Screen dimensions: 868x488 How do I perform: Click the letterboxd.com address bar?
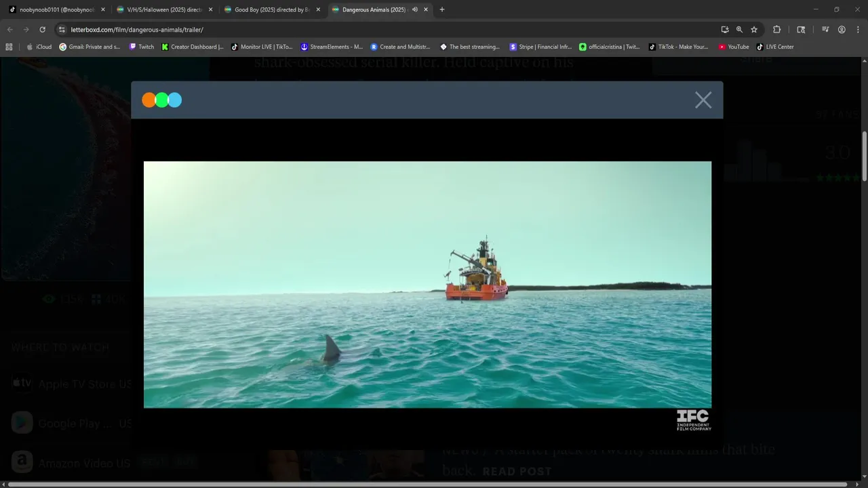(x=387, y=30)
